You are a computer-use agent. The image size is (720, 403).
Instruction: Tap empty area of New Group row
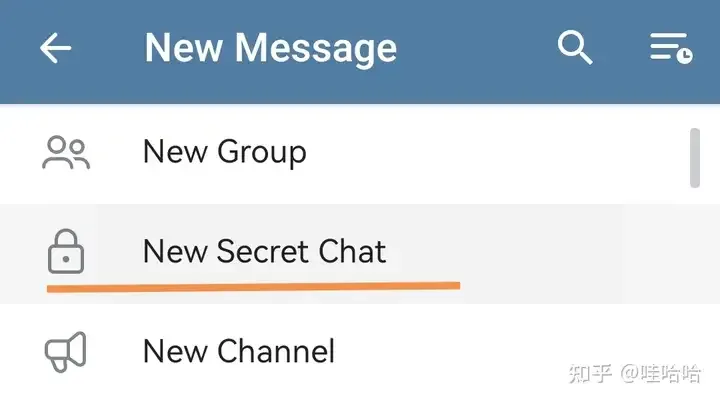(496, 154)
